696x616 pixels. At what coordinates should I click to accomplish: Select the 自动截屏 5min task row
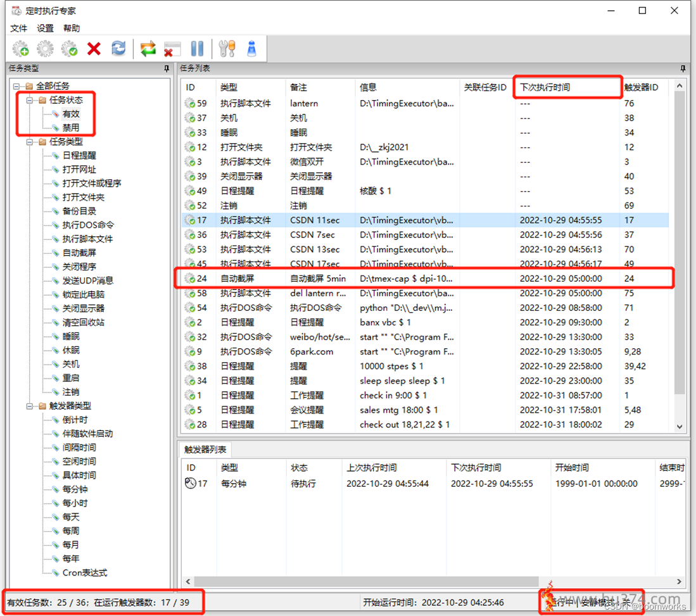[425, 279]
